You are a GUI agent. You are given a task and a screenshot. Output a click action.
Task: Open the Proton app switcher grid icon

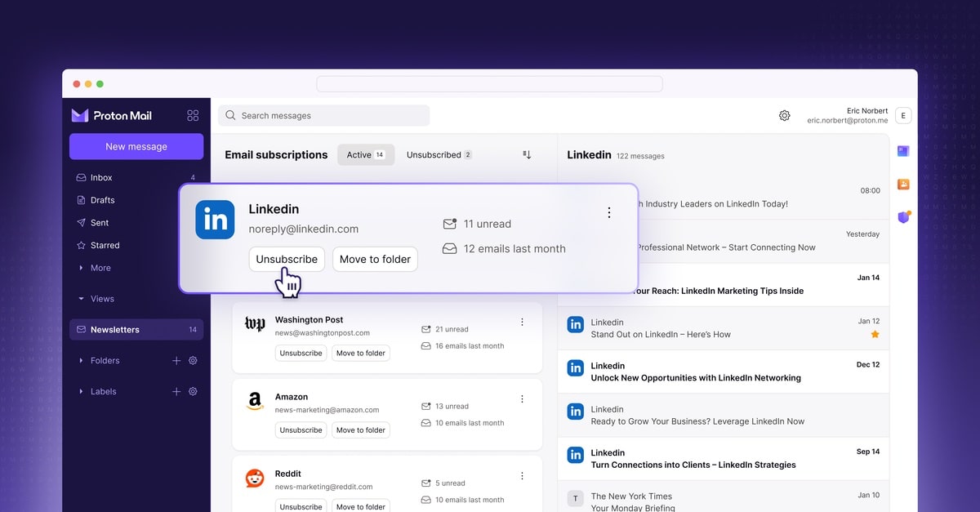pyautogui.click(x=193, y=116)
